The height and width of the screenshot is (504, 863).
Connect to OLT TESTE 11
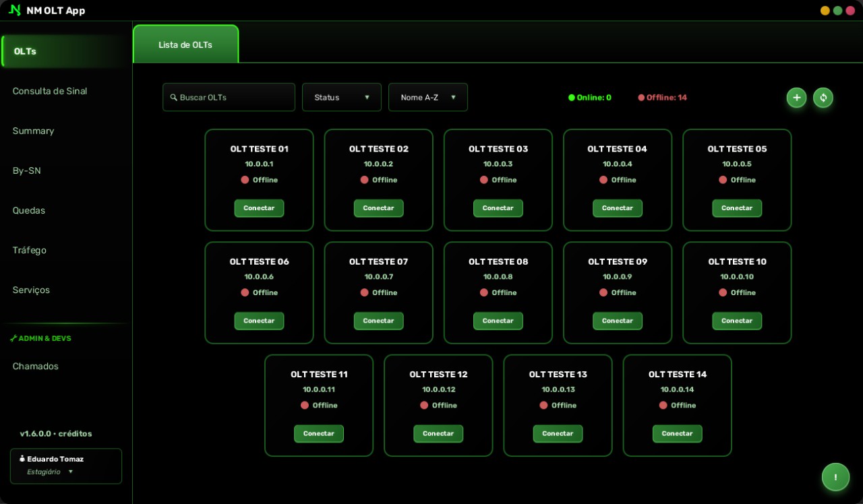[319, 433]
